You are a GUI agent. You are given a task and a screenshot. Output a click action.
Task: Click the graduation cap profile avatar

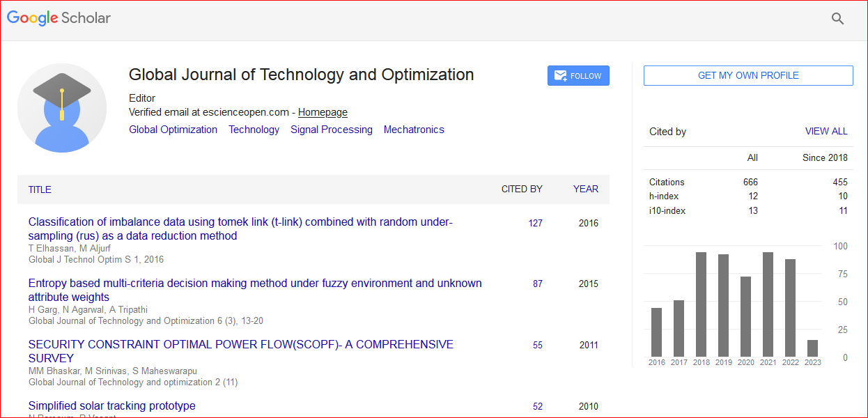coord(62,108)
